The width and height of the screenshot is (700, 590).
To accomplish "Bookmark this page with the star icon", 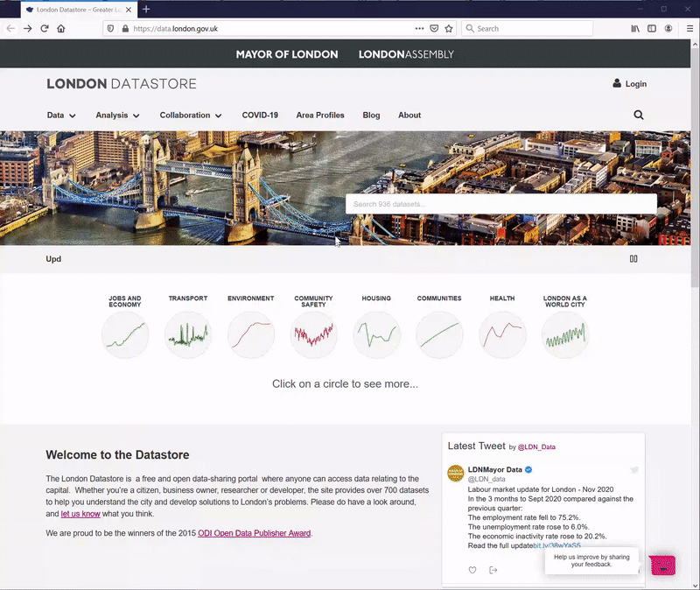I will click(x=449, y=29).
